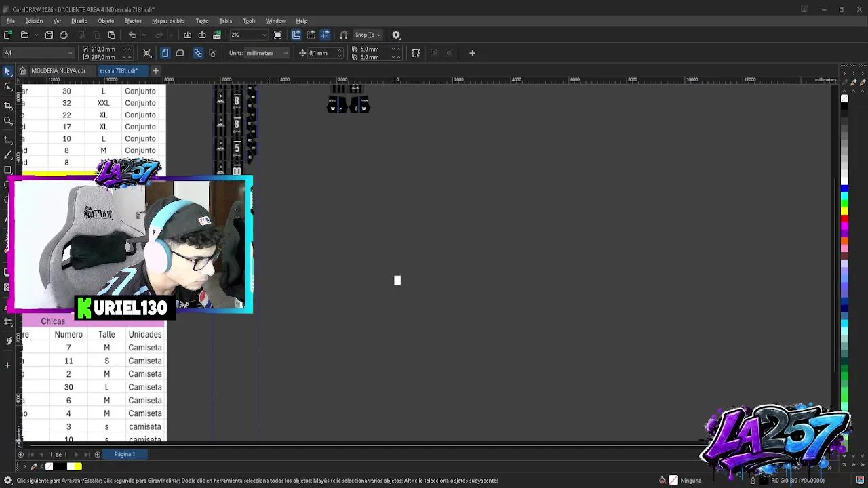Viewport: 868px width, 488px height.
Task: Toggle the show guidelines button
Action: coord(325,35)
